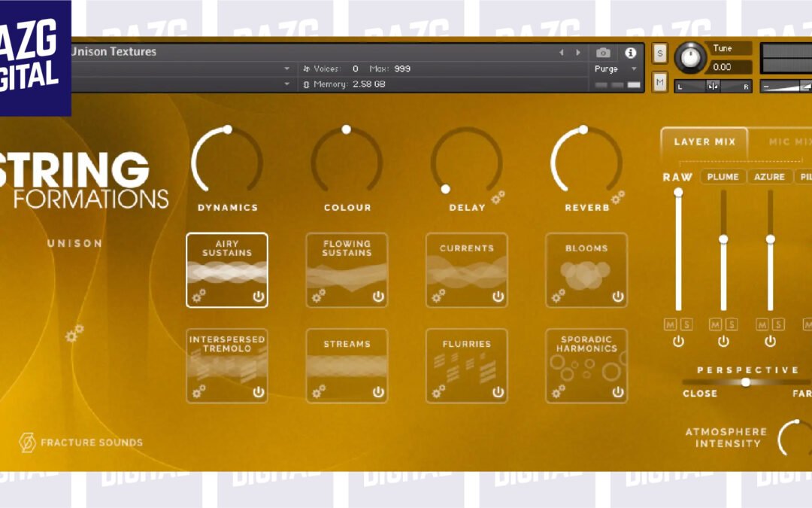Open Flowing Sustains gear settings
This screenshot has width=812, height=508.
319,296
